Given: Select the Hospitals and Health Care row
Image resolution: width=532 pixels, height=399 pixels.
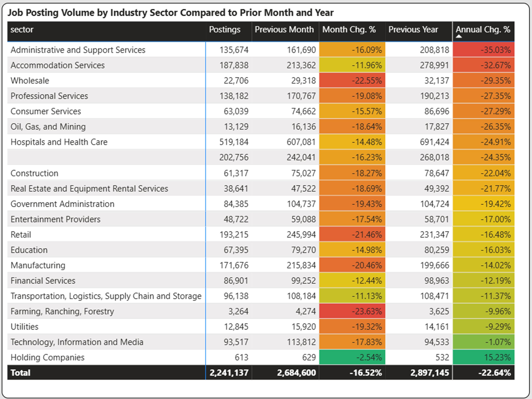Looking at the screenshot, I should [x=59, y=142].
